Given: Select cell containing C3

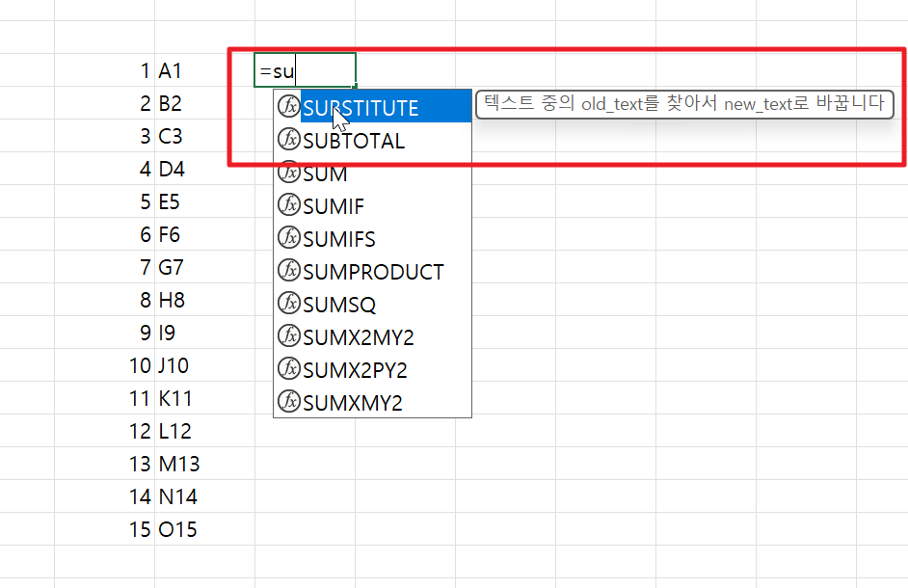Looking at the screenshot, I should [x=205, y=136].
